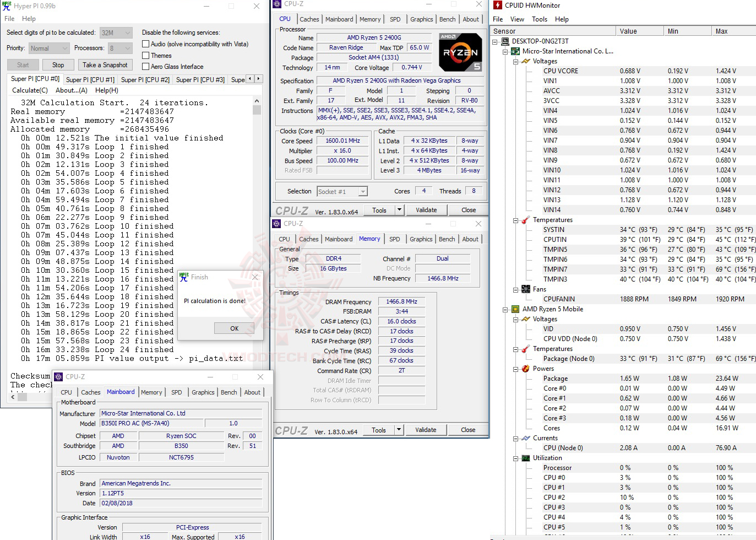
Task: Open the Bench tab in the top CPU-Z window
Action: pos(447,19)
